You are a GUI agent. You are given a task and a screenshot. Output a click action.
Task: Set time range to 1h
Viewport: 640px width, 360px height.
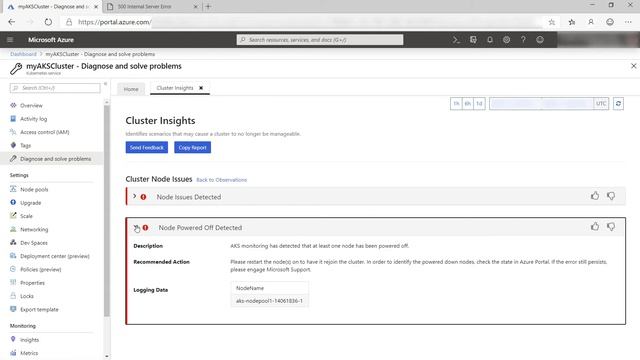pyautogui.click(x=456, y=104)
